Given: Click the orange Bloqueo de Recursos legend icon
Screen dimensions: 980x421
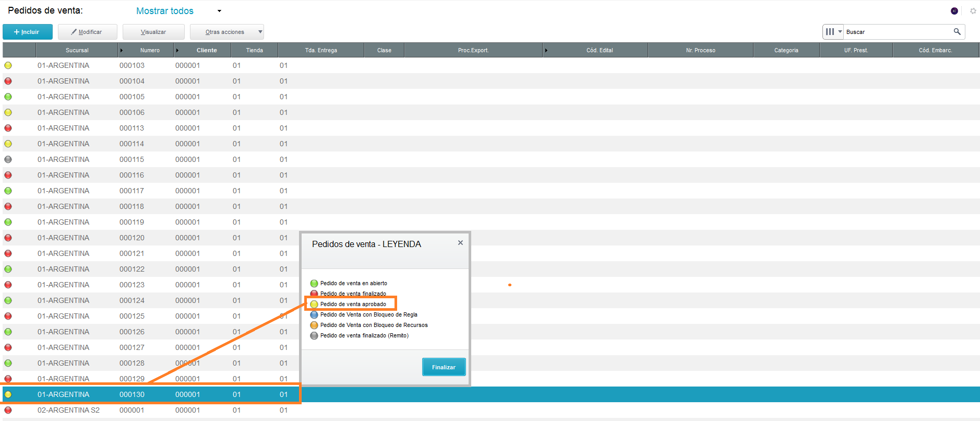Looking at the screenshot, I should 314,325.
